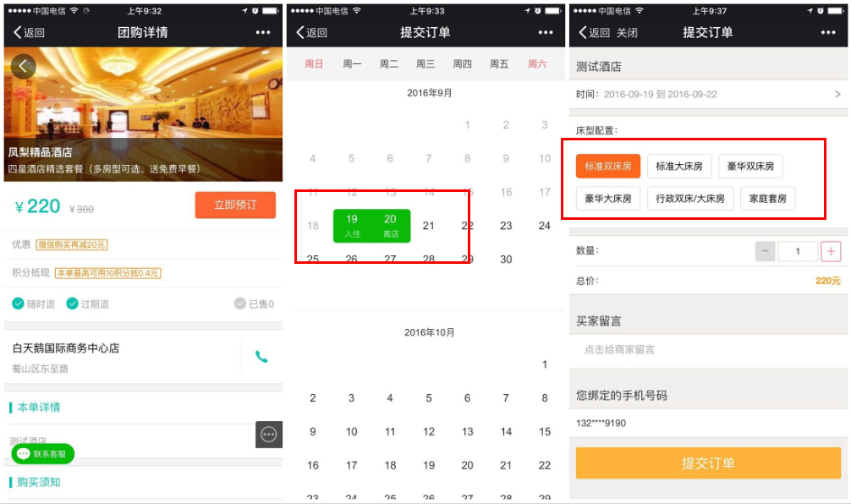Open the three-dot menu on order form screen
Viewport: 851px width, 504px height.
pyautogui.click(x=828, y=32)
